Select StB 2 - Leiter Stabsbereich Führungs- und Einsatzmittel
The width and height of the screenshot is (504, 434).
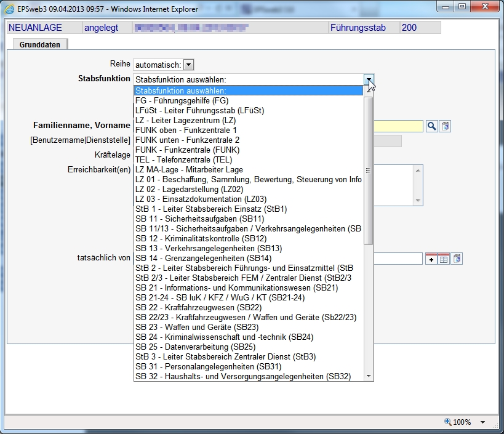[x=248, y=268]
